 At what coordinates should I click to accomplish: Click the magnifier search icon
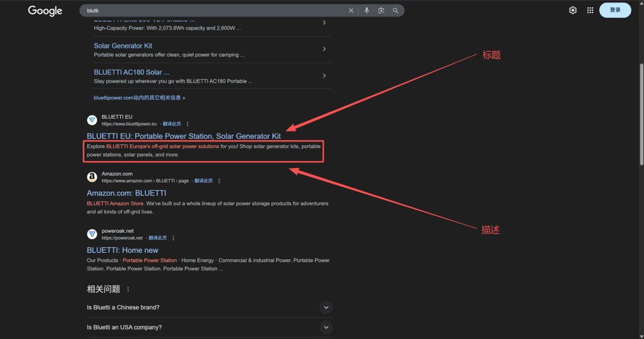coord(396,11)
